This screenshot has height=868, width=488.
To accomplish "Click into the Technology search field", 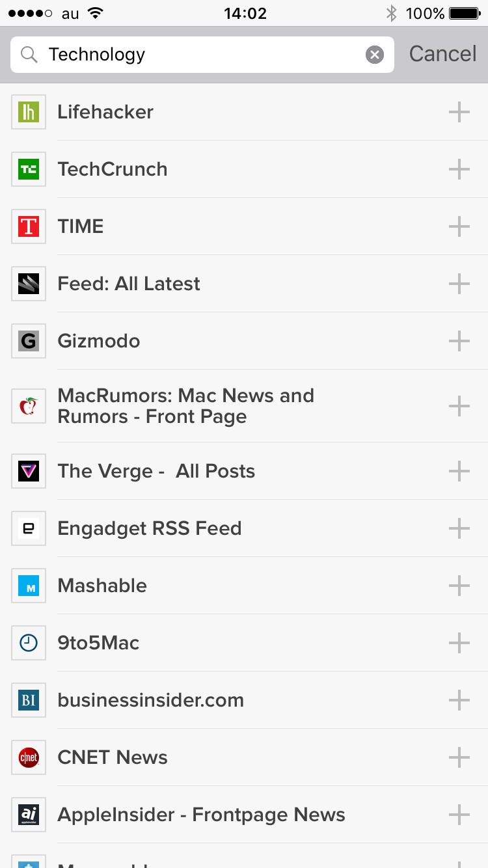I will 195,55.
